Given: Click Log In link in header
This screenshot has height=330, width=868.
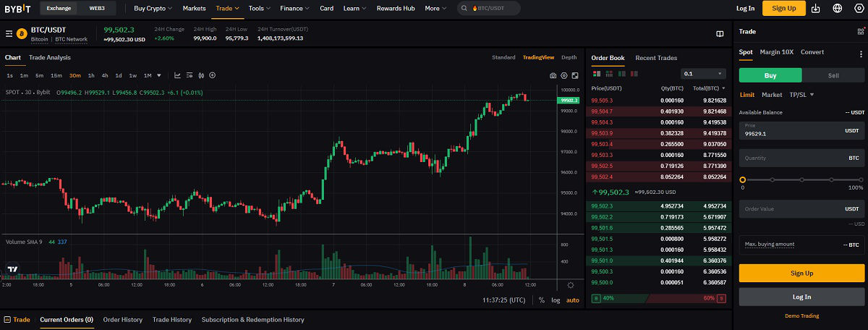Looking at the screenshot, I should pos(745,9).
